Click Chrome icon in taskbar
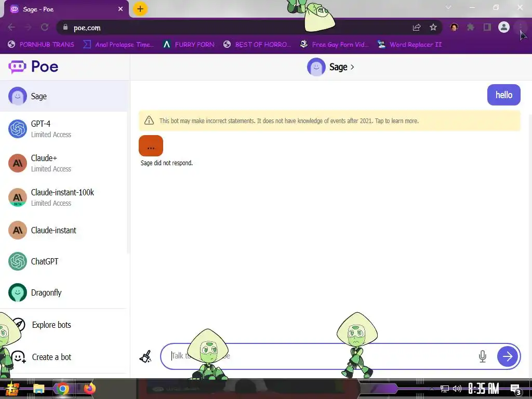Screen dimensions: 532x399 tap(62, 389)
